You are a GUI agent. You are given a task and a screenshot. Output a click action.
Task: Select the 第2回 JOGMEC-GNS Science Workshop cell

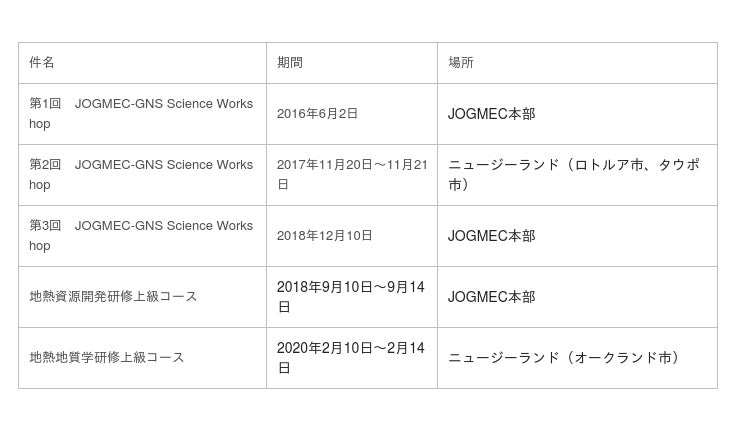tap(141, 175)
